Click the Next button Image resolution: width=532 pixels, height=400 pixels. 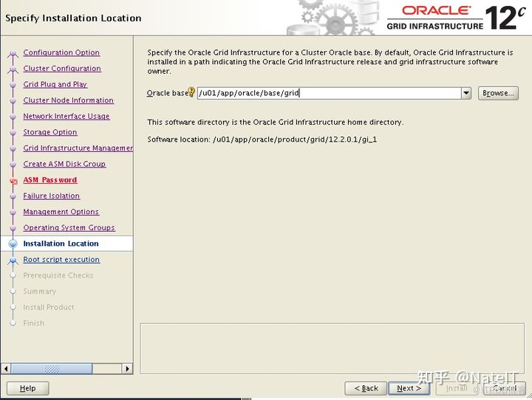point(409,388)
